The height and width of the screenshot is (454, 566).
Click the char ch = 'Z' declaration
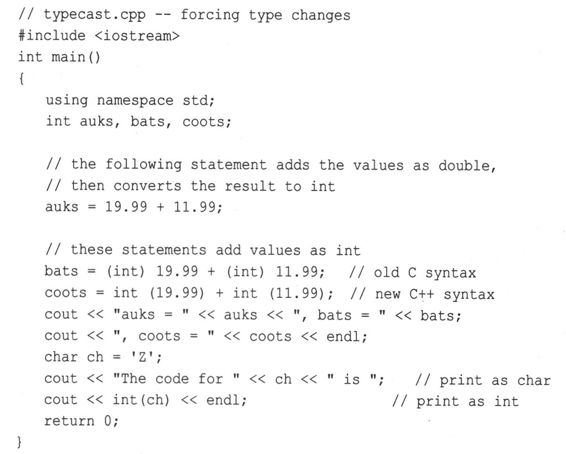pyautogui.click(x=103, y=357)
